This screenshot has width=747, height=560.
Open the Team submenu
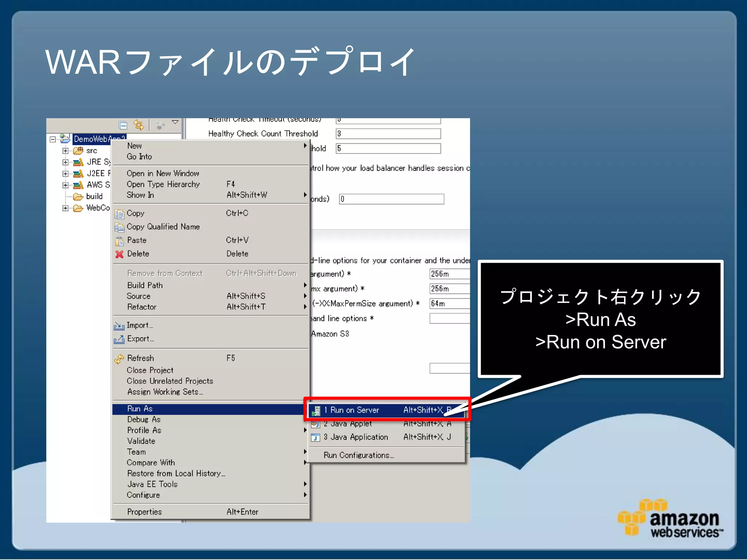210,452
